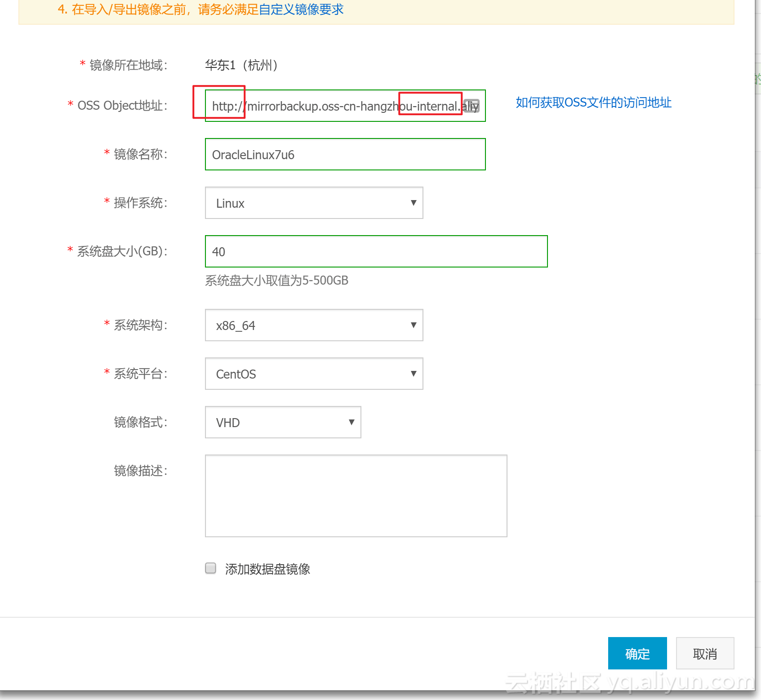Click the keyboard icon inside OSS address field

coord(471,106)
